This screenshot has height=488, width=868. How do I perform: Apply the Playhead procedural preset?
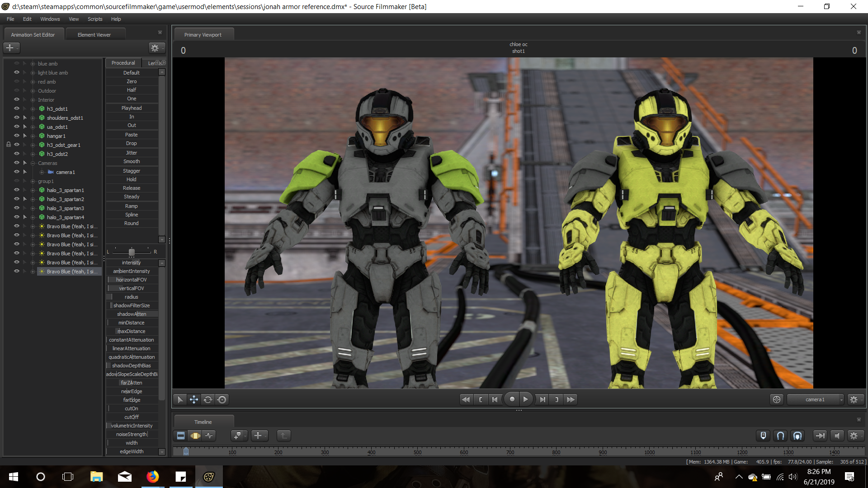(132, 108)
